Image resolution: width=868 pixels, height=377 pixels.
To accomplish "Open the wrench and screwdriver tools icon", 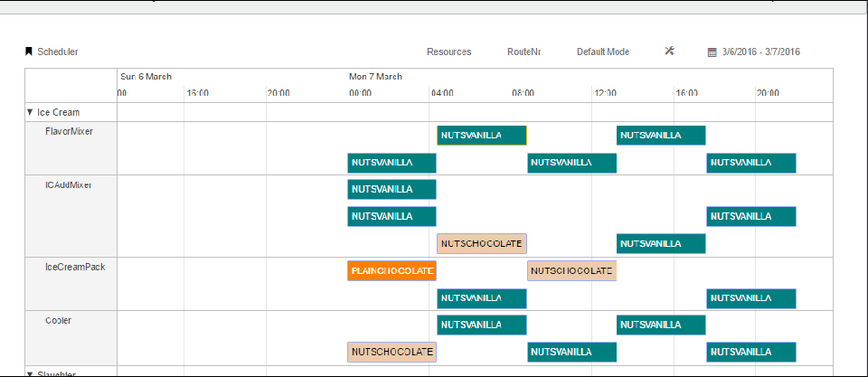I will click(670, 51).
